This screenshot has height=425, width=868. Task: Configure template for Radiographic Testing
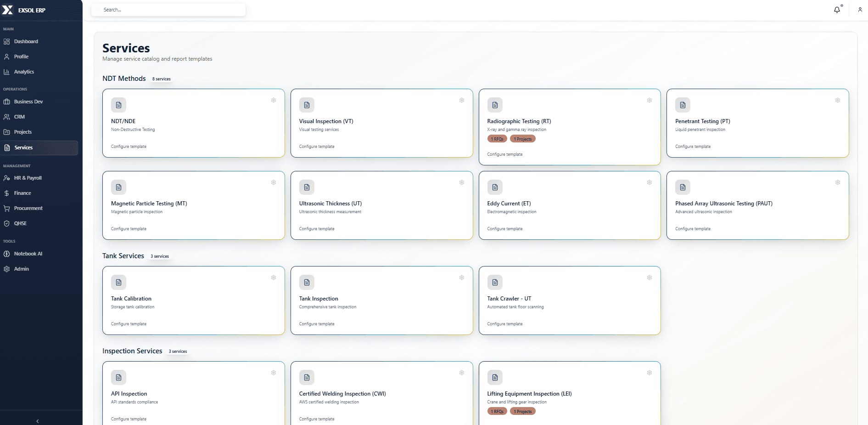pyautogui.click(x=505, y=154)
